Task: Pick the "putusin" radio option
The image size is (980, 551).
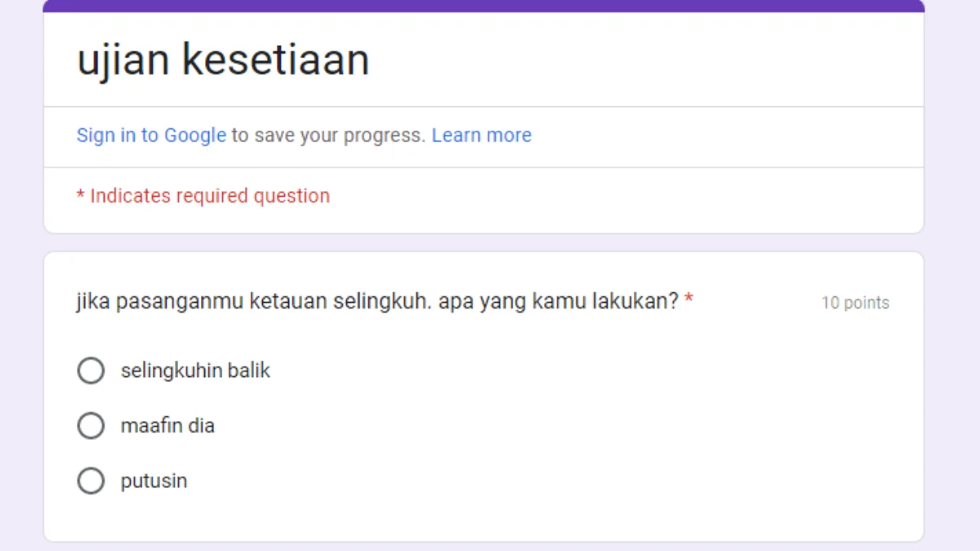Action: [x=91, y=481]
